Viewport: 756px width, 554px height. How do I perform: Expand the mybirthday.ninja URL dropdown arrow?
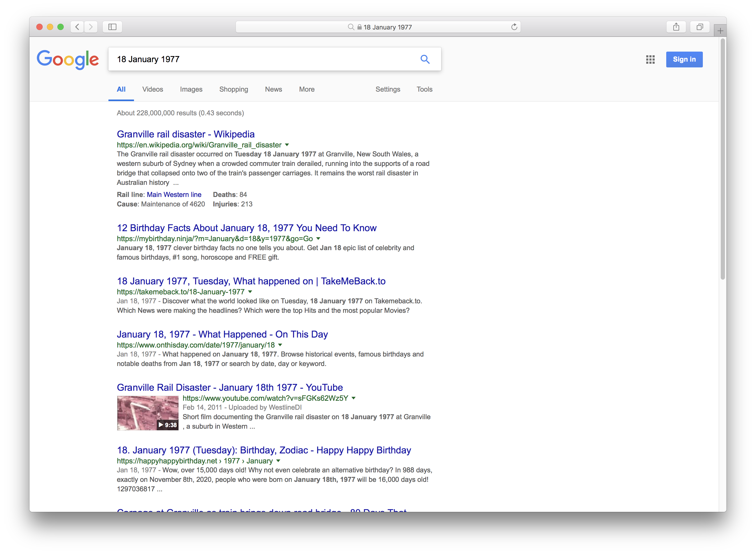pos(318,239)
